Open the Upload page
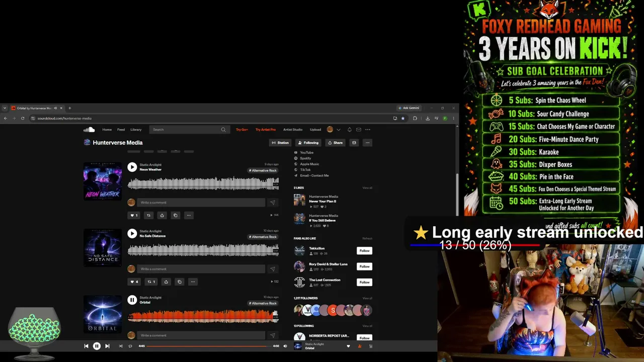644x362 pixels. click(315, 130)
